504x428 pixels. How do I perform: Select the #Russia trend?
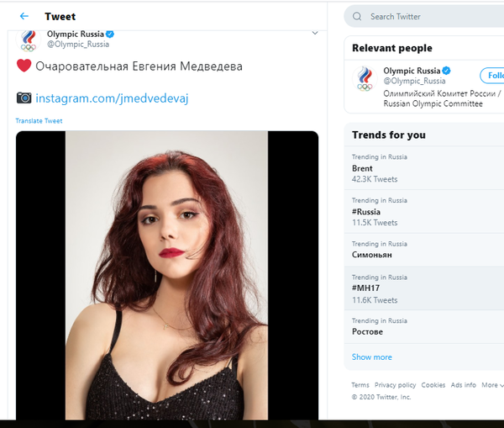click(424, 212)
